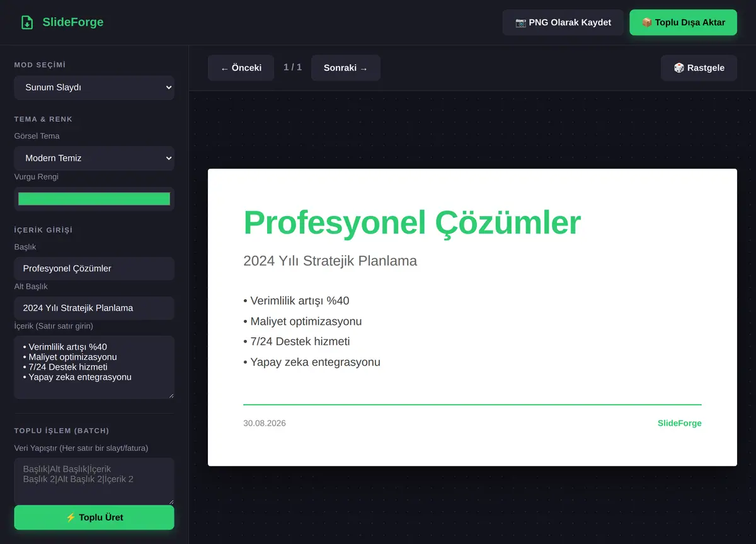Click the SlideForge logo icon
Image resolution: width=756 pixels, height=544 pixels.
tap(27, 23)
